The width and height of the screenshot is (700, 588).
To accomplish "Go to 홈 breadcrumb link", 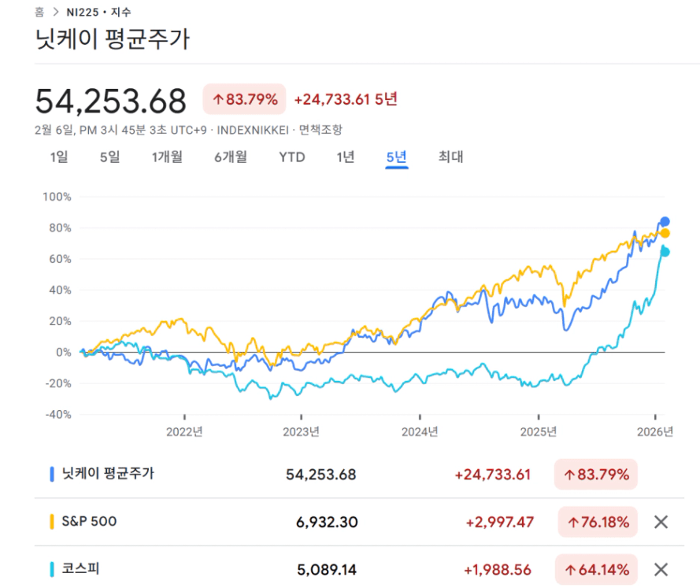I will 39,12.
